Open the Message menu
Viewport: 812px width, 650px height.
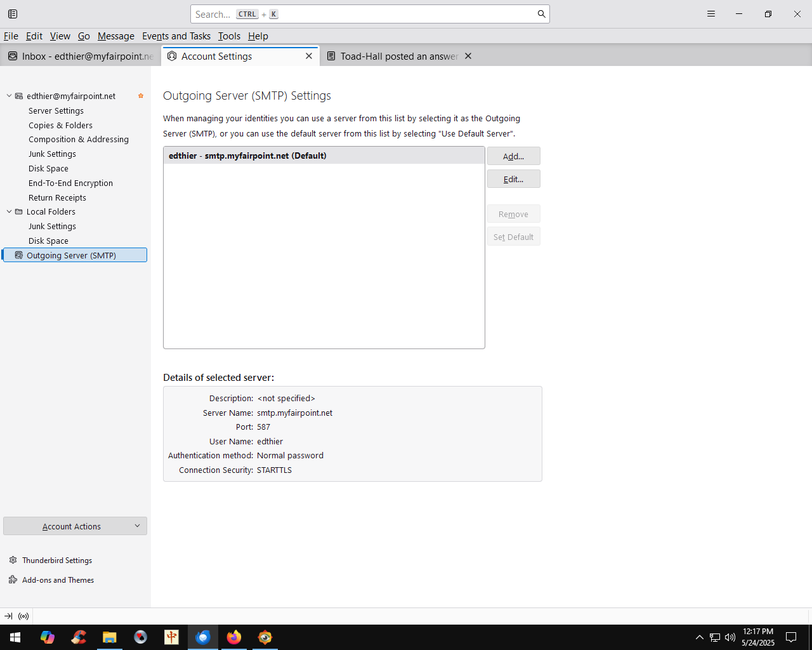(x=116, y=36)
